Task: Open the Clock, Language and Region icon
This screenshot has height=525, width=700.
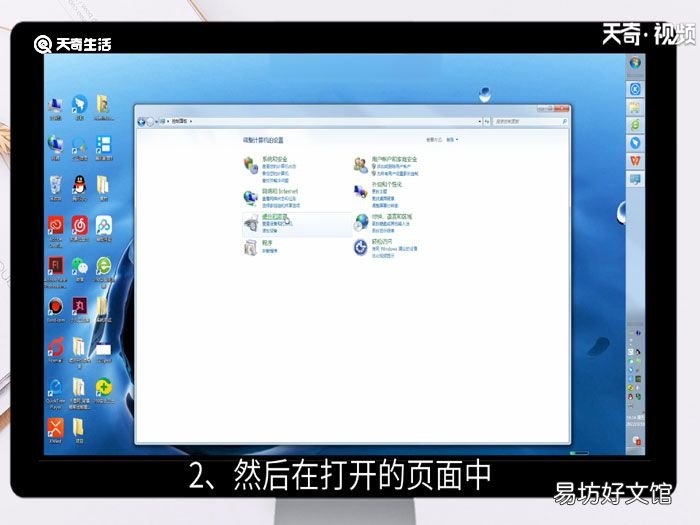Action: 361,222
